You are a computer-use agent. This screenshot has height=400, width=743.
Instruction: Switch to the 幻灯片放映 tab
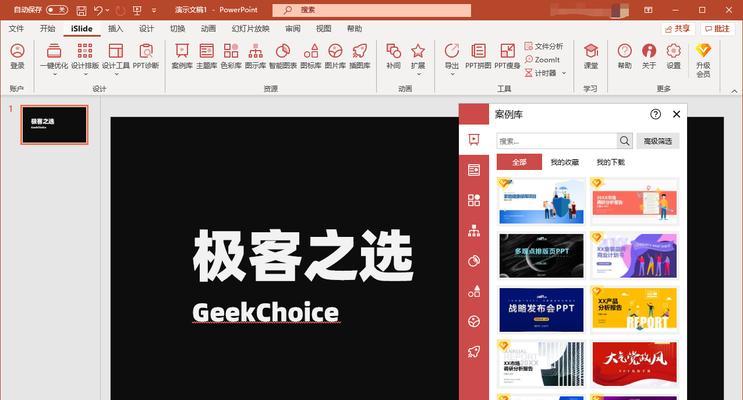[x=251, y=28]
